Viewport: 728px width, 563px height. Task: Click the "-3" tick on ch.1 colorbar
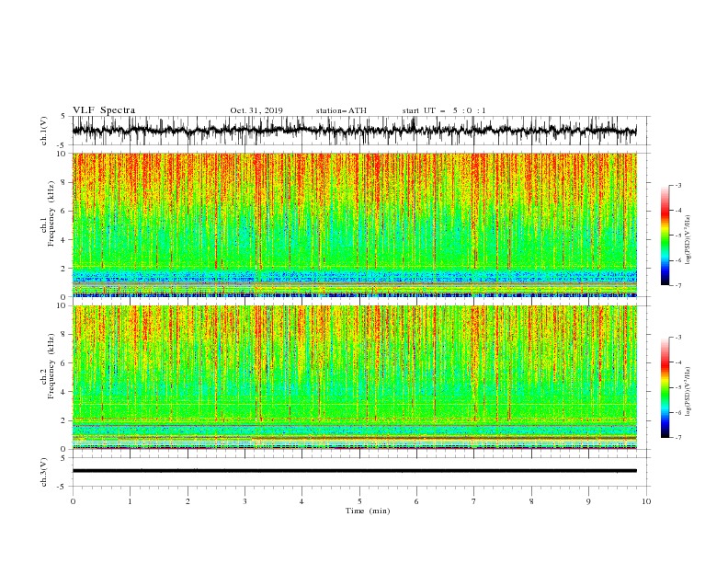(x=678, y=185)
